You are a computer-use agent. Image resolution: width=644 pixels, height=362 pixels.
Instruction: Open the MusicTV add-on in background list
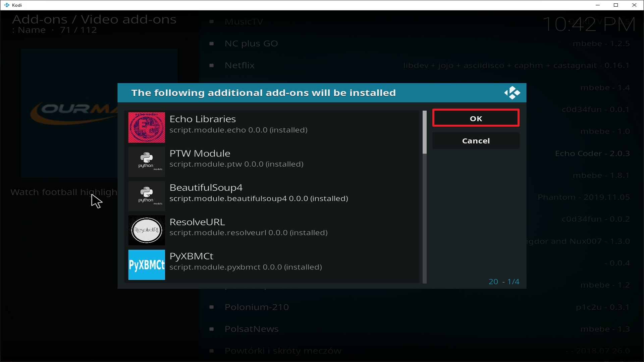pos(244,22)
